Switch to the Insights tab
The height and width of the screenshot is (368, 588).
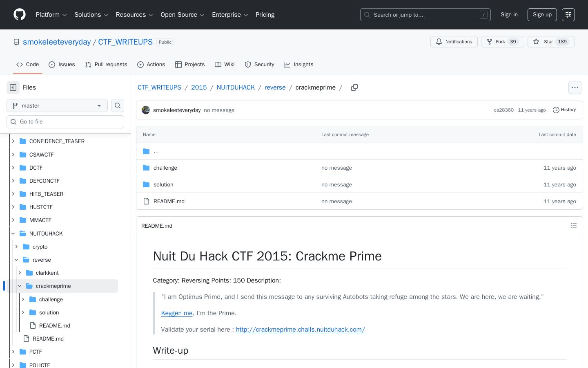tap(298, 65)
